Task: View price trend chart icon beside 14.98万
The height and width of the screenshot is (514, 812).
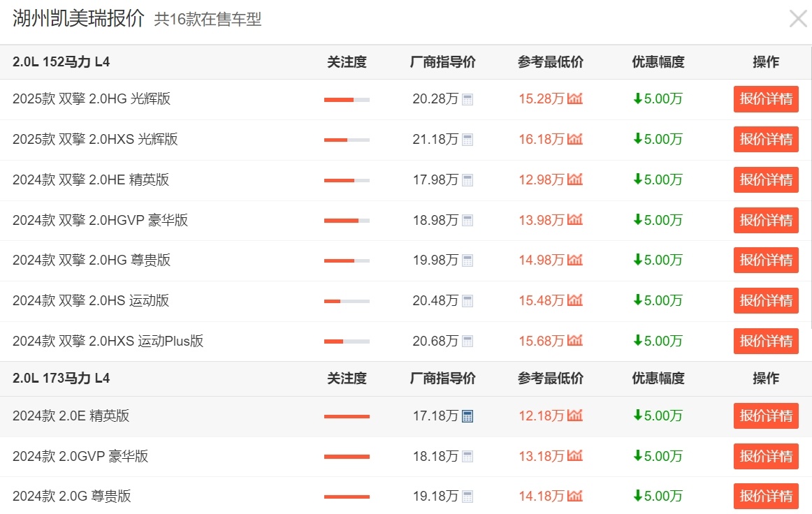Action: click(x=575, y=259)
